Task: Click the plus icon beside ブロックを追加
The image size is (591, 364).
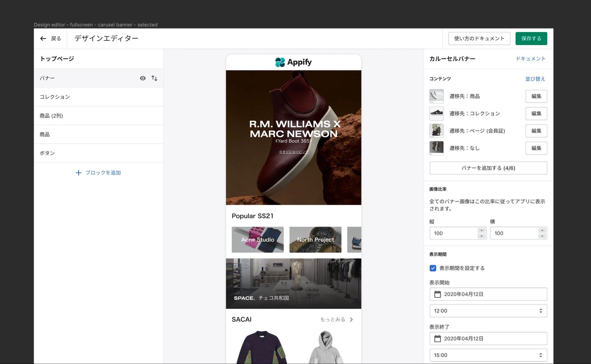Action: click(78, 173)
